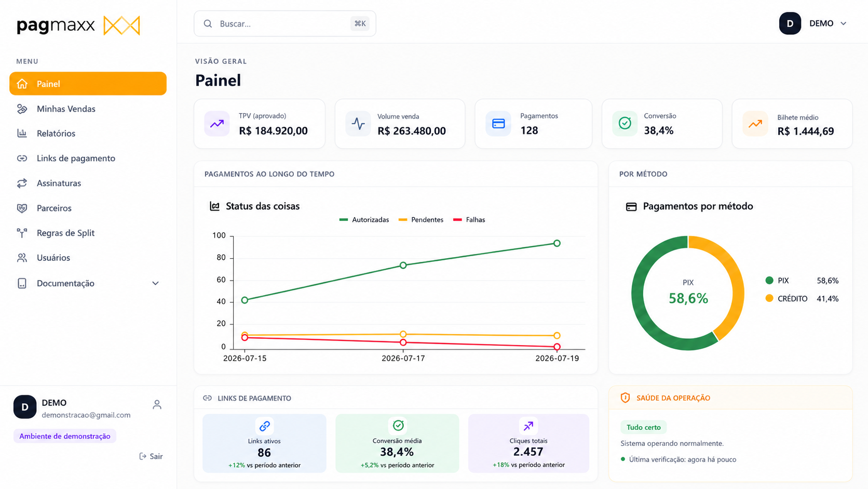Click the Sair logout button
The image size is (868, 489).
click(151, 456)
